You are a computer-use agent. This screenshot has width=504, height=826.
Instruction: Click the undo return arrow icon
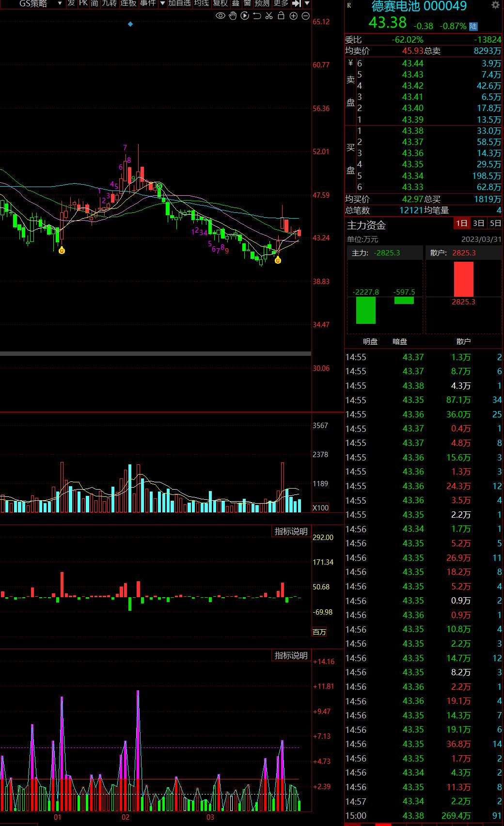tap(257, 16)
